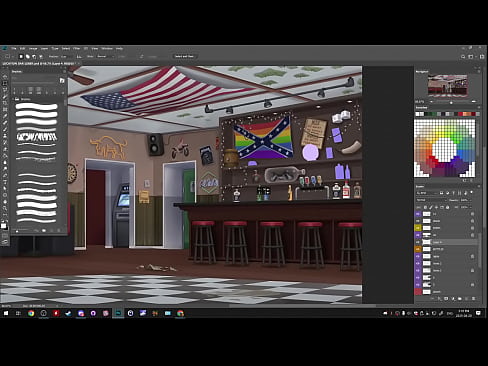Select the Zoom magnifier tool
488x366 pixels.
(5, 208)
